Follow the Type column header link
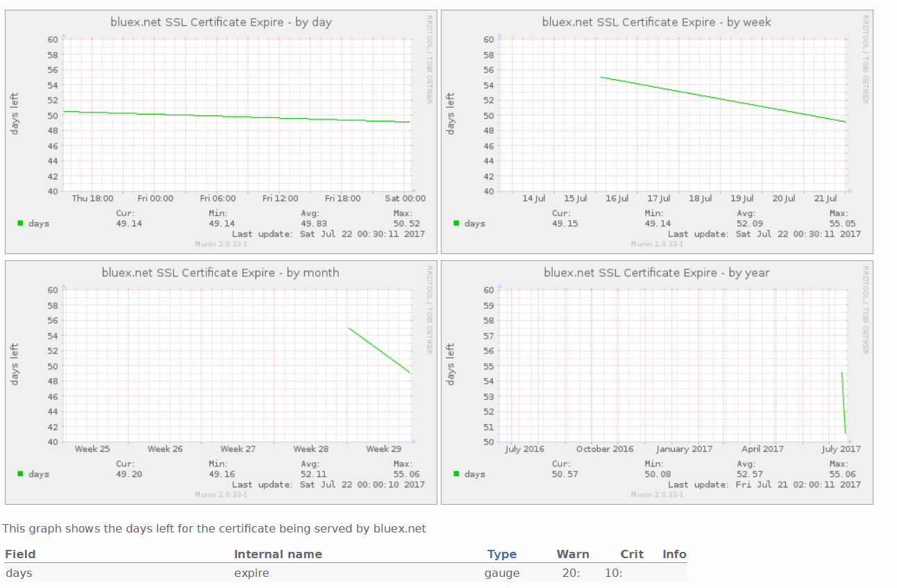This screenshot has height=588, width=897. pos(501,554)
